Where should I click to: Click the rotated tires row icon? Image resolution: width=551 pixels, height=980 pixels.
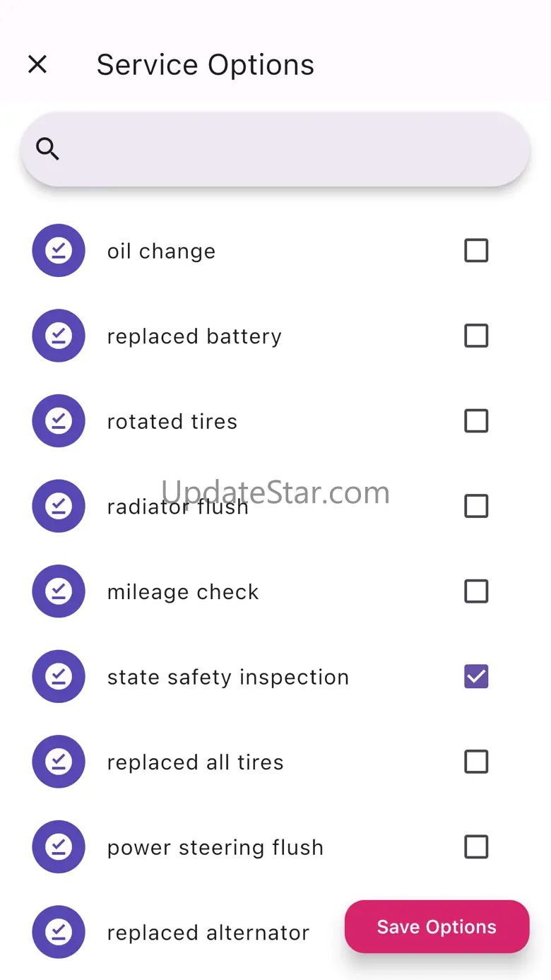(x=59, y=421)
